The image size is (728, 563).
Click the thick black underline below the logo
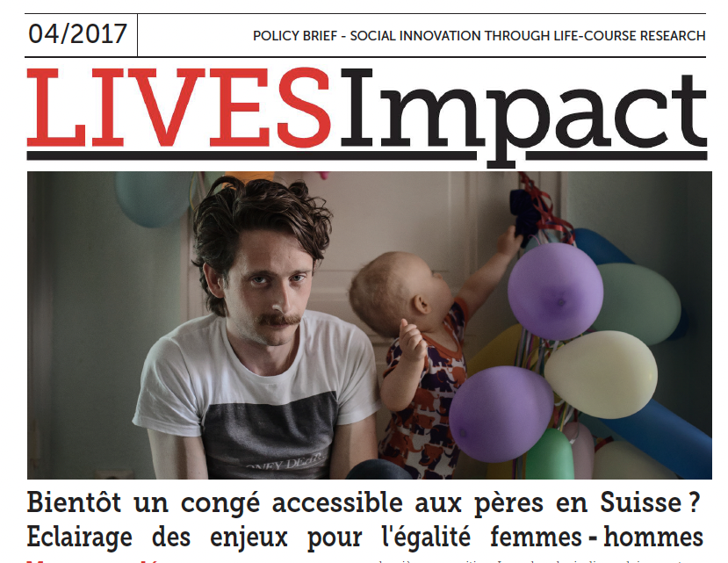pyautogui.click(x=367, y=155)
